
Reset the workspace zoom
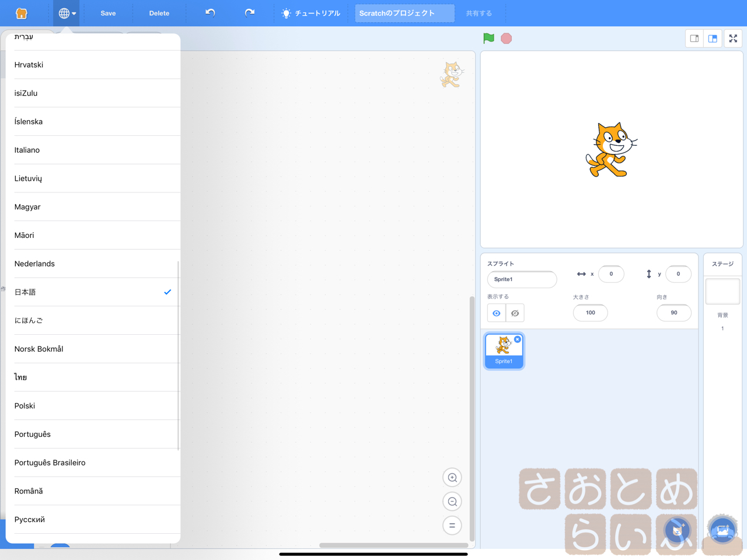tap(452, 526)
